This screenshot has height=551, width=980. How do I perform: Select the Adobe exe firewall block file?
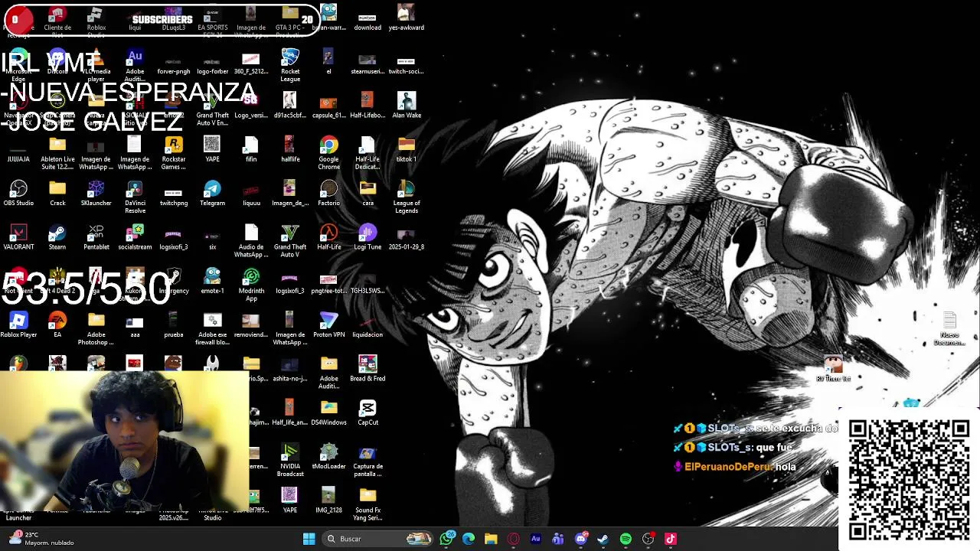(x=212, y=328)
